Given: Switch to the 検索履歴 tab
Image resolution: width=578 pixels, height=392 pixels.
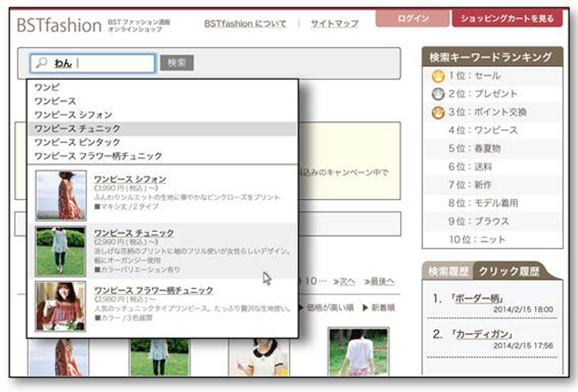Looking at the screenshot, I should tap(447, 272).
